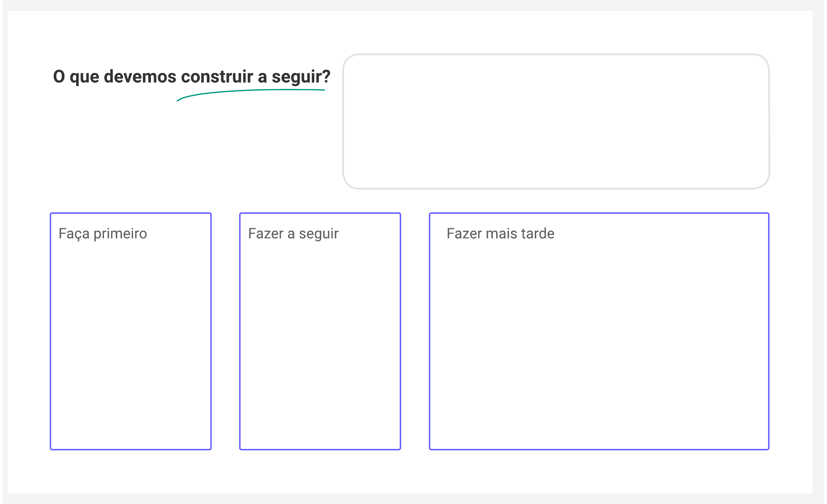Select the heading "O que devemos construir a seguir?"
The height and width of the screenshot is (504, 827).
click(192, 76)
